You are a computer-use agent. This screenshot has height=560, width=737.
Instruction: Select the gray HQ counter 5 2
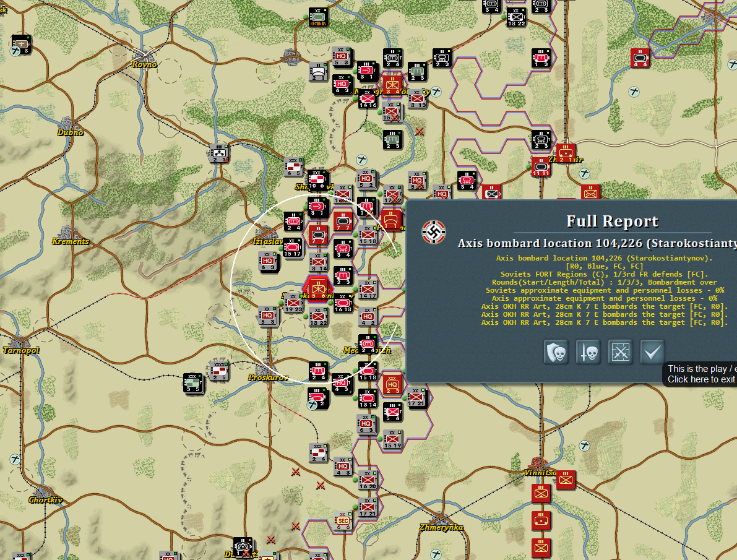pyautogui.click(x=366, y=179)
